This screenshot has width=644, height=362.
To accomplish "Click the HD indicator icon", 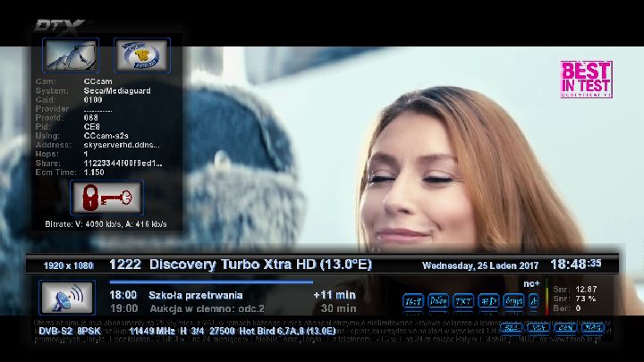I will click(x=487, y=301).
